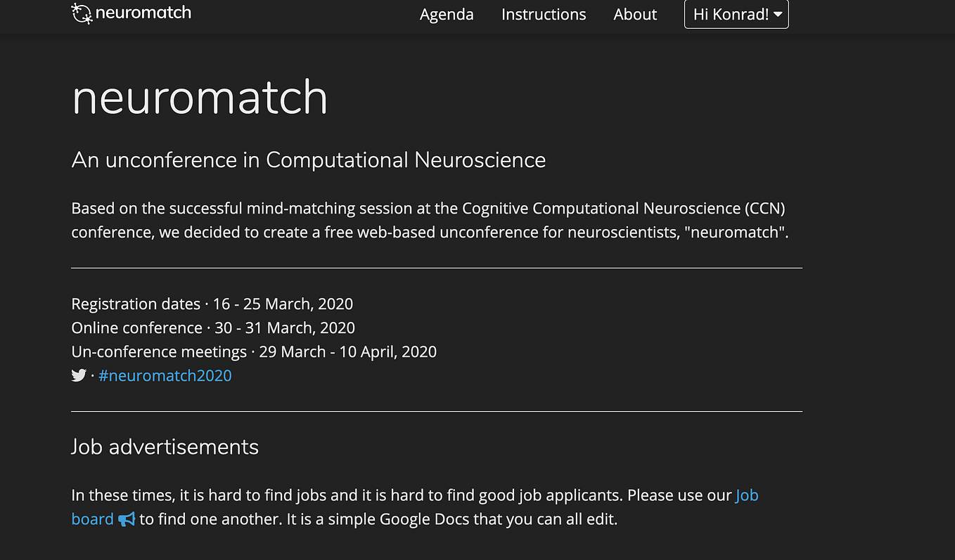Click the neuromatch wordmark in the navbar
Image resolution: width=955 pixels, height=560 pixels.
click(144, 12)
